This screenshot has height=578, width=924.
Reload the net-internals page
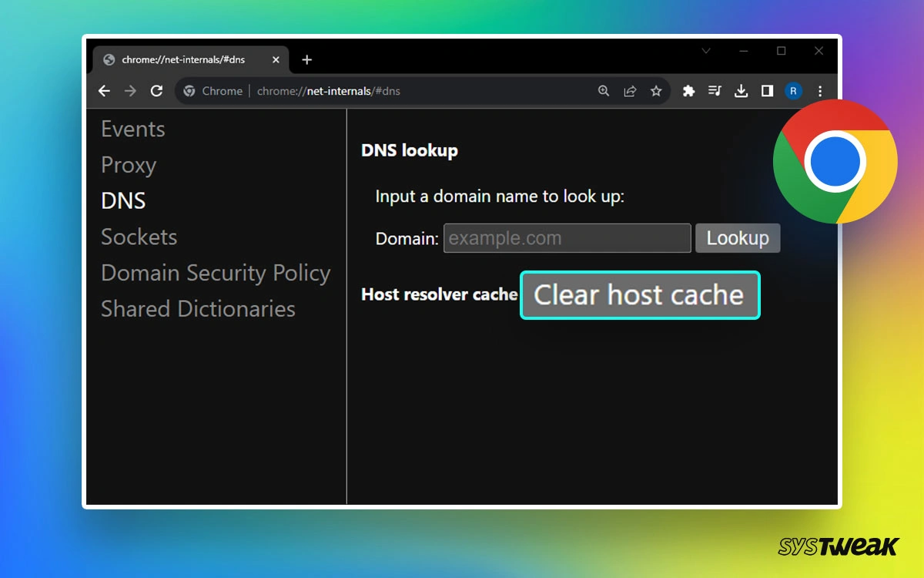(x=156, y=91)
